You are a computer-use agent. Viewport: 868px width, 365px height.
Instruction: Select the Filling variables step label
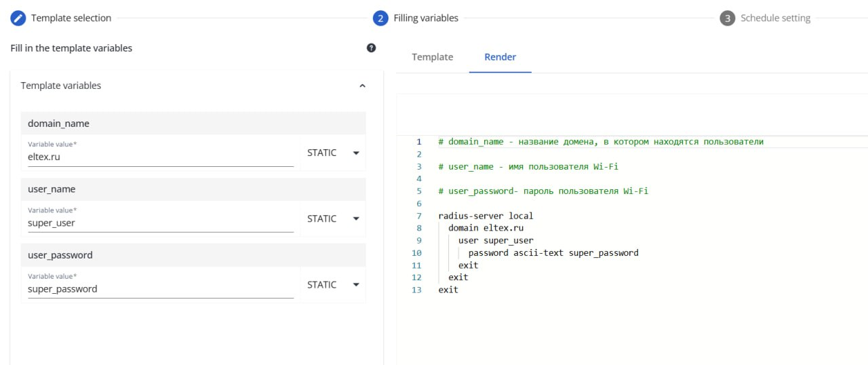tap(426, 18)
